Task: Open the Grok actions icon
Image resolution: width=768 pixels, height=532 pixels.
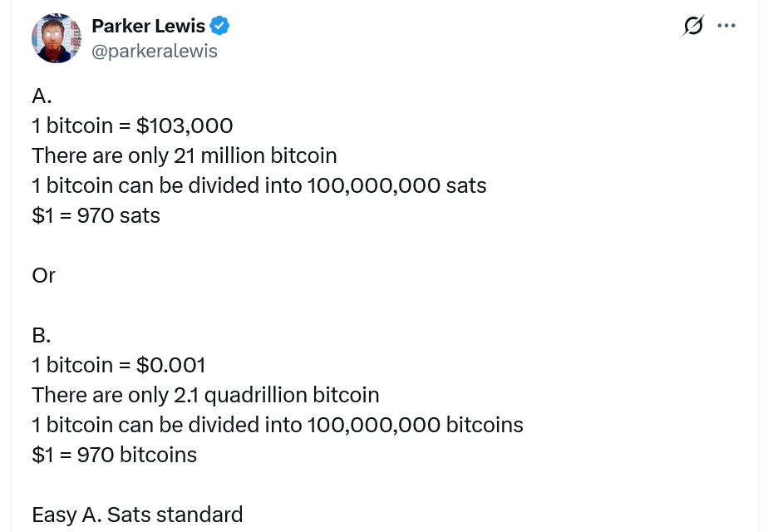Action: pos(692,26)
